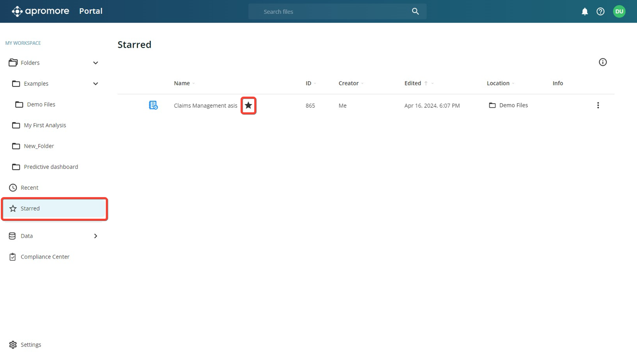Open the help question mark icon
637x364 pixels.
click(600, 12)
